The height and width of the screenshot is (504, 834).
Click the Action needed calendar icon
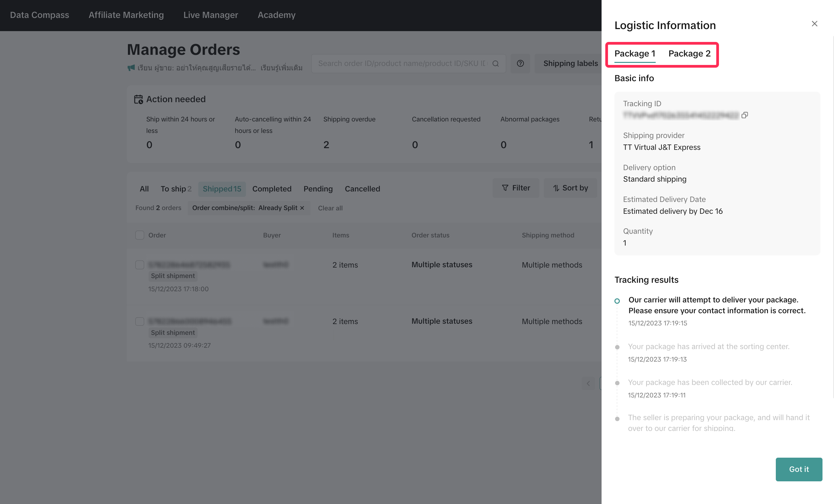click(x=138, y=99)
